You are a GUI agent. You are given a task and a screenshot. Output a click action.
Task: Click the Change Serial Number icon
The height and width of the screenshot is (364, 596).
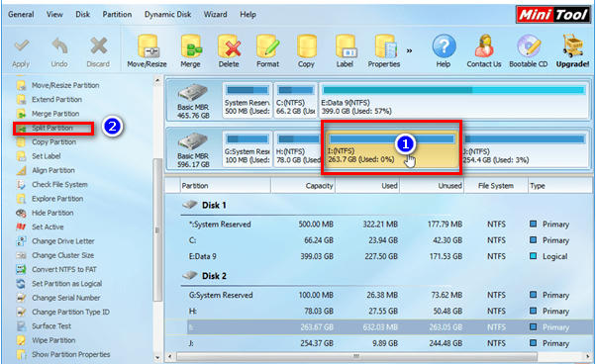21,298
